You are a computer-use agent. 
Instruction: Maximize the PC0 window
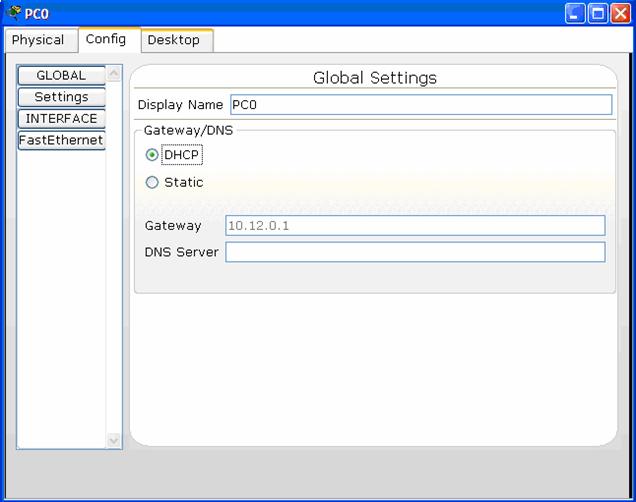click(598, 13)
